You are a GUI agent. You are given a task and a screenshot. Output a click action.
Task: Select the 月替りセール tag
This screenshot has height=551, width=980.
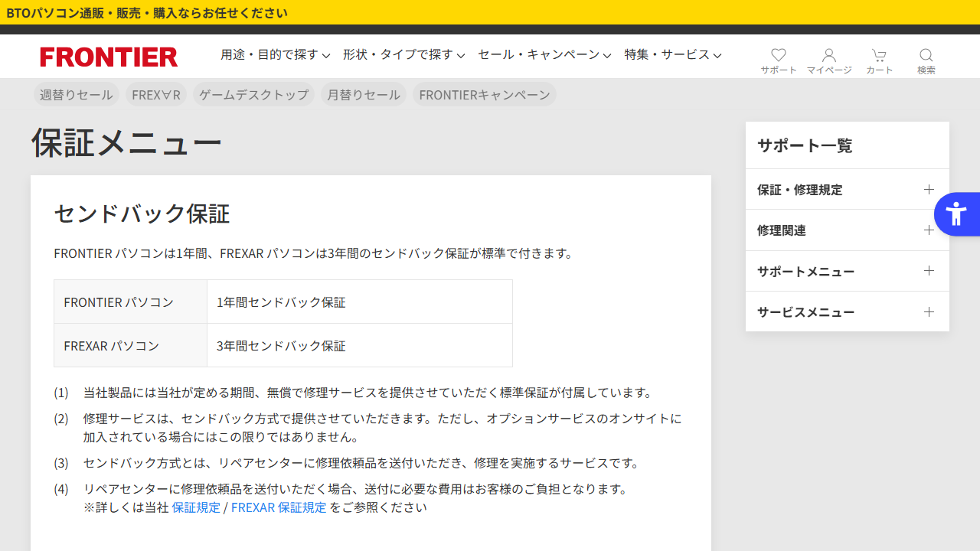[364, 95]
